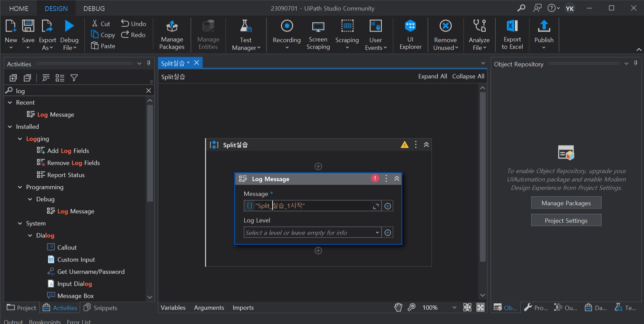The height and width of the screenshot is (324, 644).
Task: Add activity above Log Message
Action: (x=318, y=166)
